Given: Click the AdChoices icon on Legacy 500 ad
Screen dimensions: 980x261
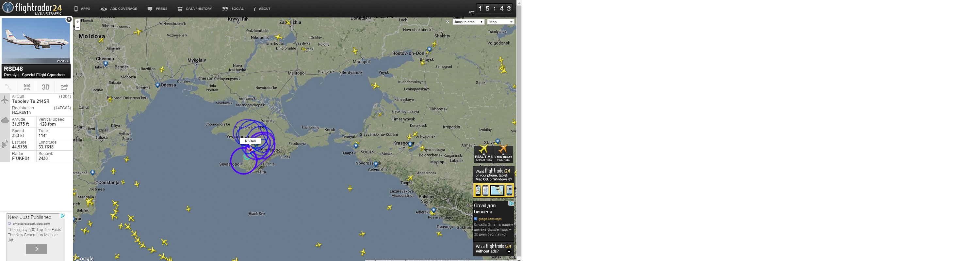Looking at the screenshot, I should pos(63,216).
